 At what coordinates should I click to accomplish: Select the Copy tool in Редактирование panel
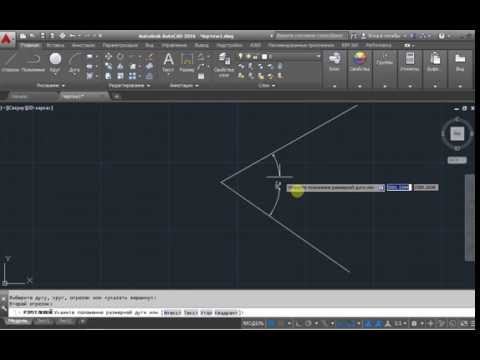tap(108, 66)
